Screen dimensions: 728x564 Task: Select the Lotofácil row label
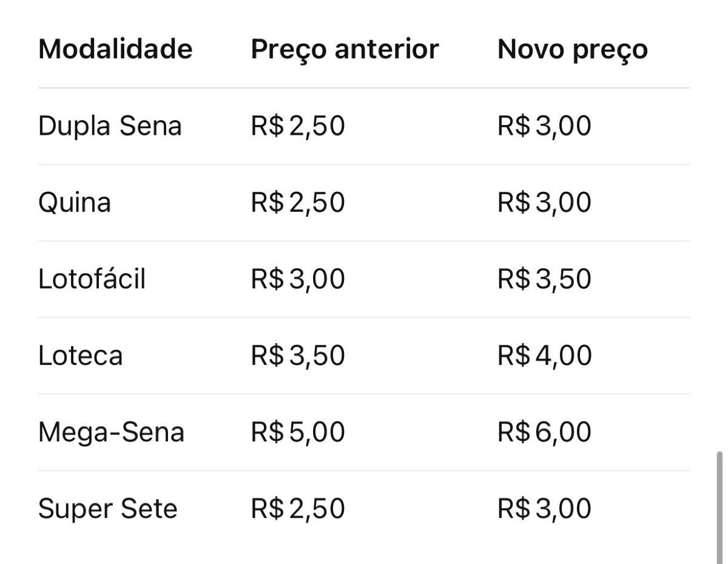point(92,279)
